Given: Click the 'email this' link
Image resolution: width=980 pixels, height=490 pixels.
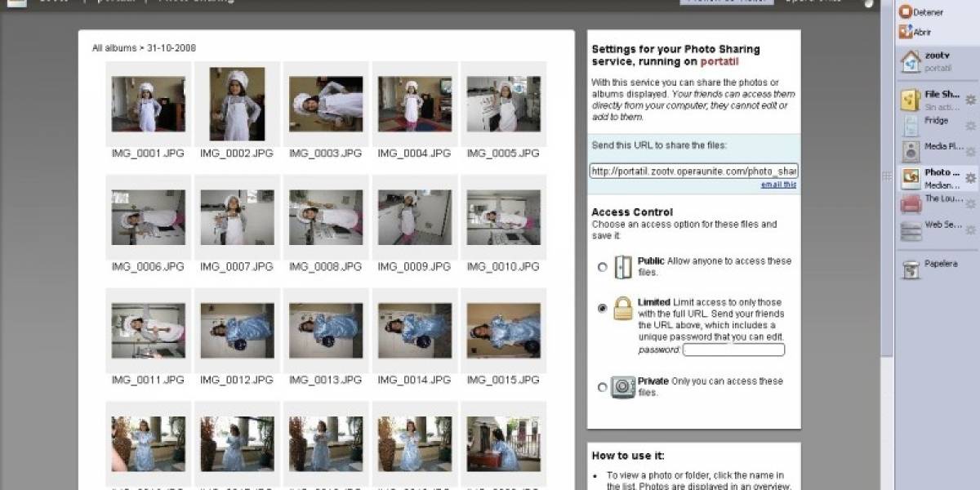Looking at the screenshot, I should tap(778, 185).
